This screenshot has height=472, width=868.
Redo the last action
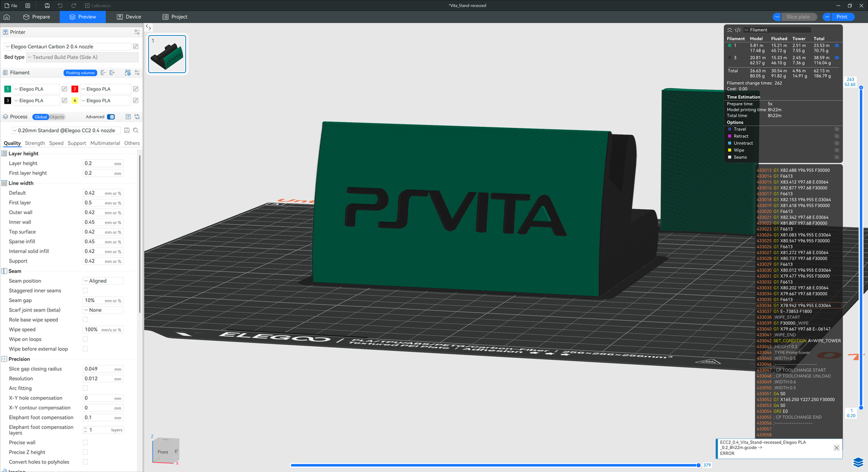74,5
